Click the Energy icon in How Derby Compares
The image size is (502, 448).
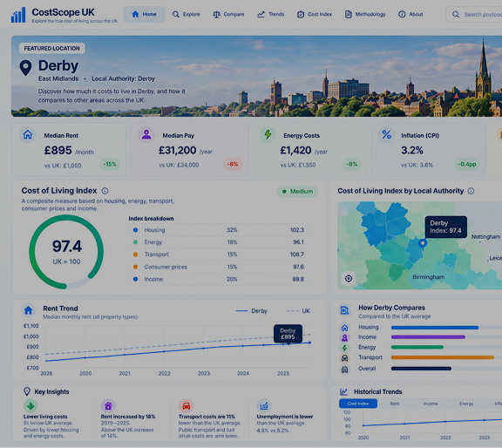[x=344, y=348]
